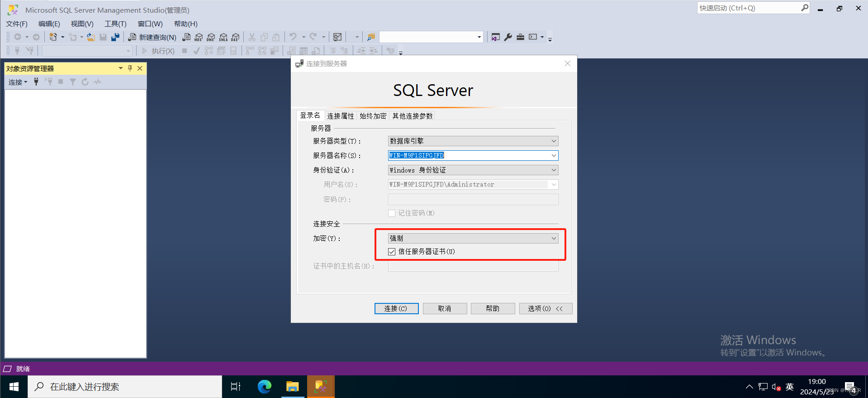Click the 帮助 button in dialog
This screenshot has width=868, height=398.
(493, 308)
